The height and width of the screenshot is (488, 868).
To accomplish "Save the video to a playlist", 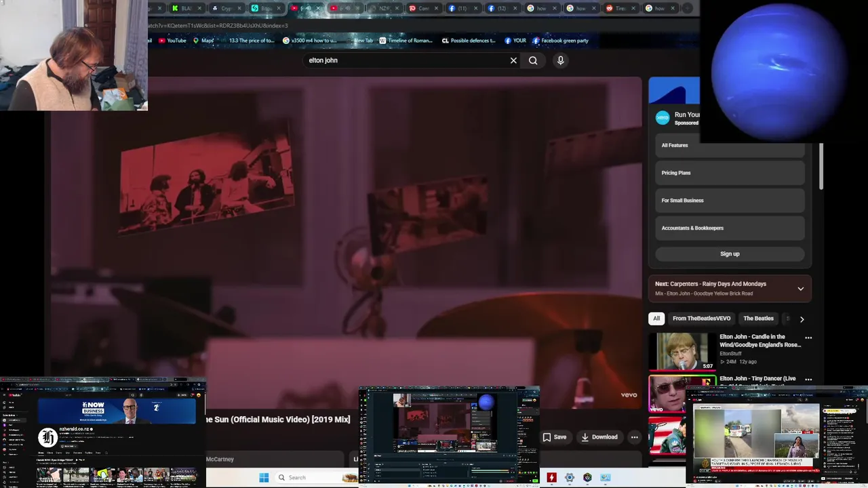I will [555, 437].
